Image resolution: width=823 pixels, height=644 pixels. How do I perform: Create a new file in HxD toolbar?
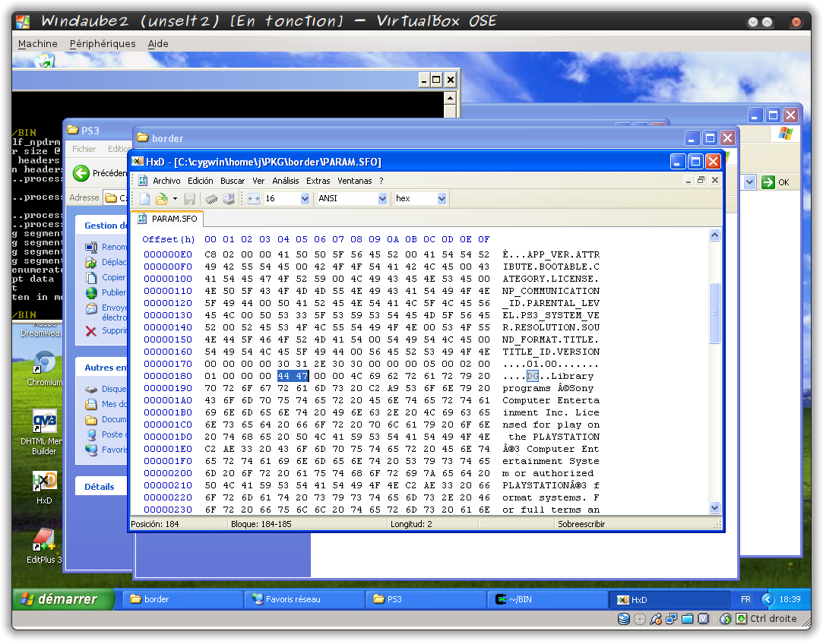(x=144, y=199)
